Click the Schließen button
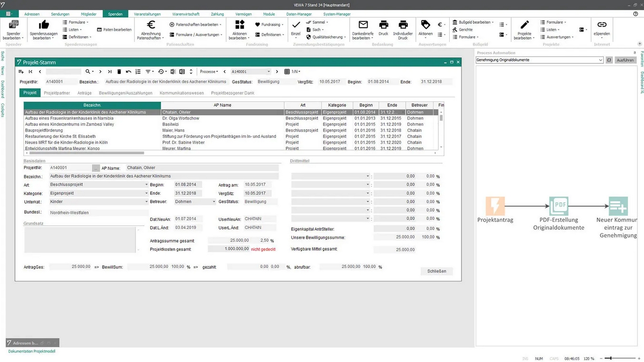644x362 pixels. [x=436, y=271]
